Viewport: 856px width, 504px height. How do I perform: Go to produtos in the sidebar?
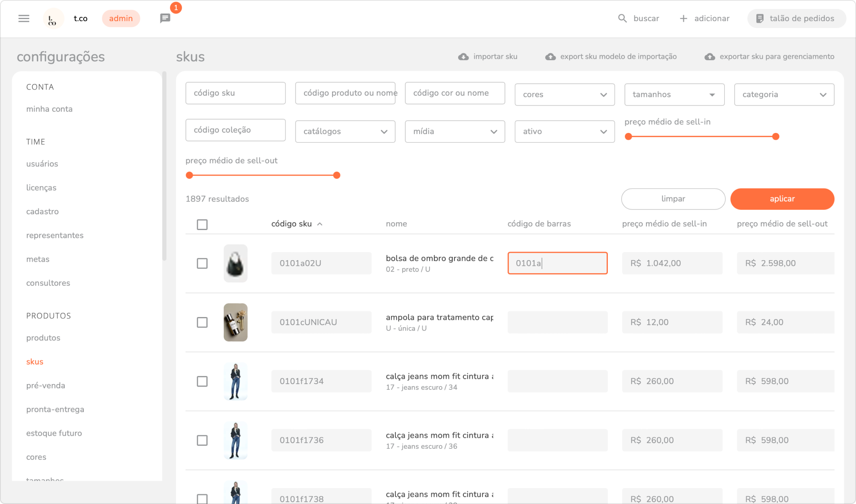(43, 338)
